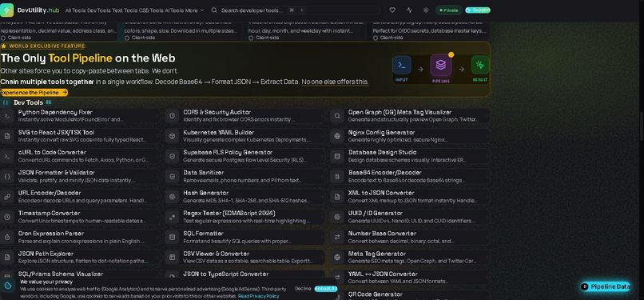The image size is (644, 300).
Task: Open Dev Tools in the top navigation
Action: pos(98,10)
